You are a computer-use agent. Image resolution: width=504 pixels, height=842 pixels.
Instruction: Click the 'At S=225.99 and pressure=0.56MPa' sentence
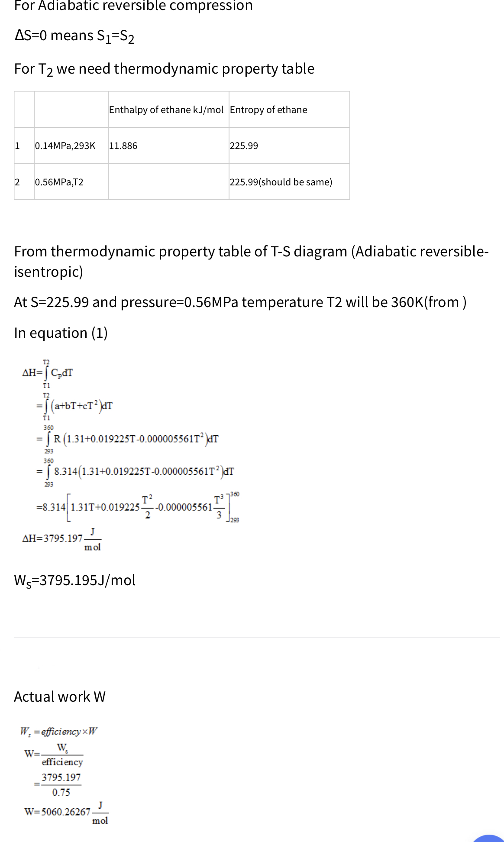point(240,302)
